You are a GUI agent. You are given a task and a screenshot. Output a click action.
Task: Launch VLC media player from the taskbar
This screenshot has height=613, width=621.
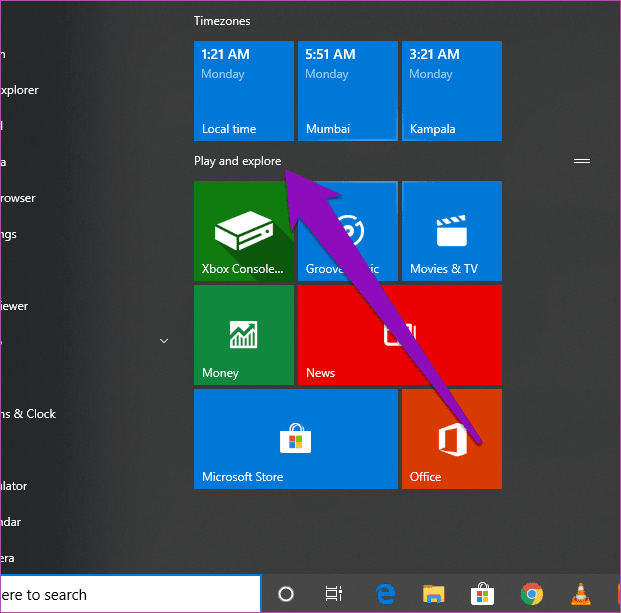[581, 594]
